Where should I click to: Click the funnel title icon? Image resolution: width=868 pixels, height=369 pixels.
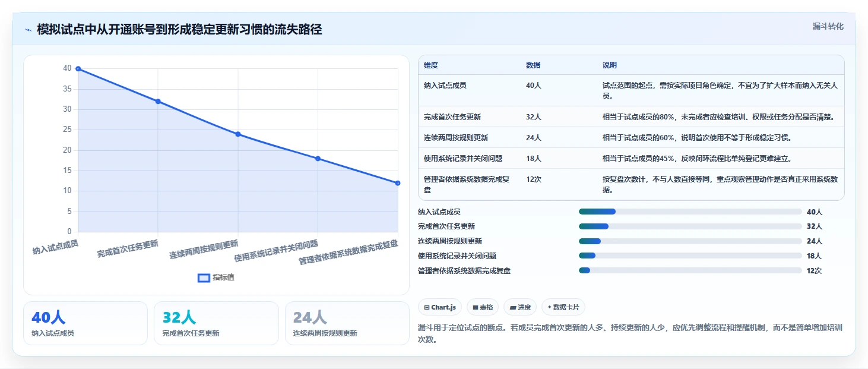(x=28, y=30)
